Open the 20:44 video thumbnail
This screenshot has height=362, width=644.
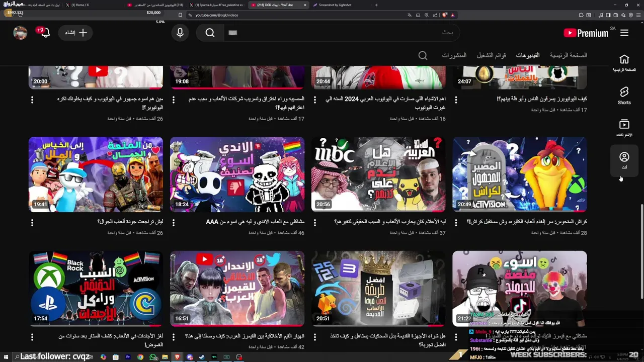pos(378,77)
